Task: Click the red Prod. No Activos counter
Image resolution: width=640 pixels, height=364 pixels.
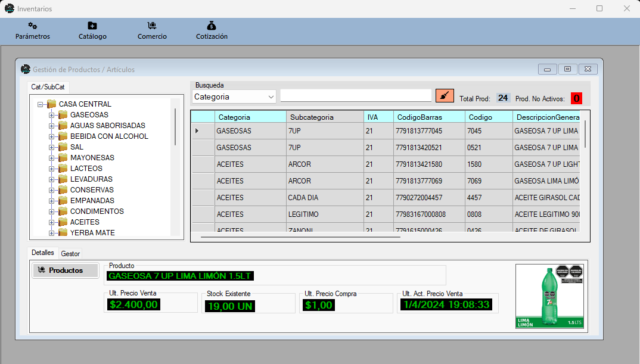Action: [576, 98]
